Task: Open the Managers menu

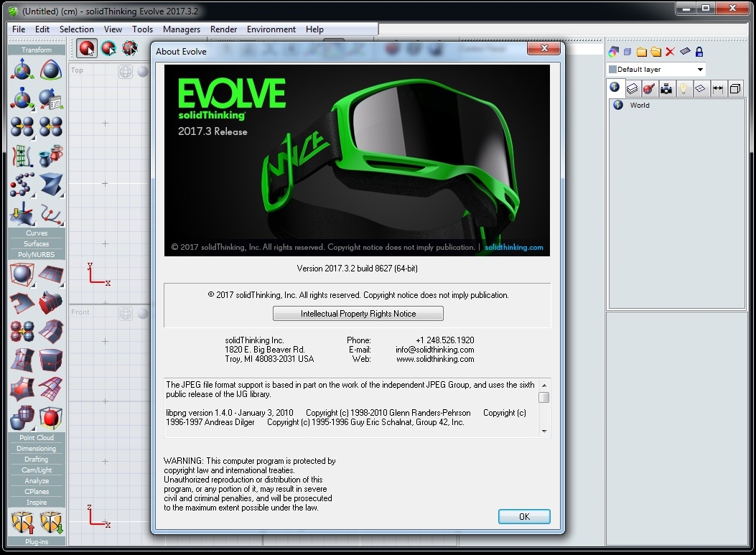Action: click(x=182, y=29)
